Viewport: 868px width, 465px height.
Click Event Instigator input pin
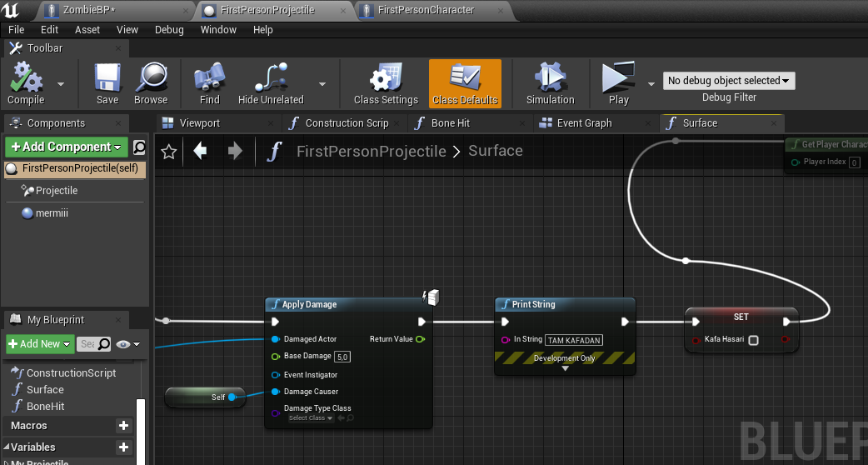point(275,375)
